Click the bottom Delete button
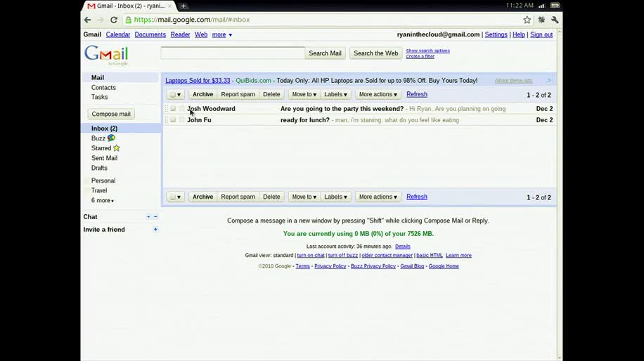This screenshot has height=361, width=644. [271, 197]
